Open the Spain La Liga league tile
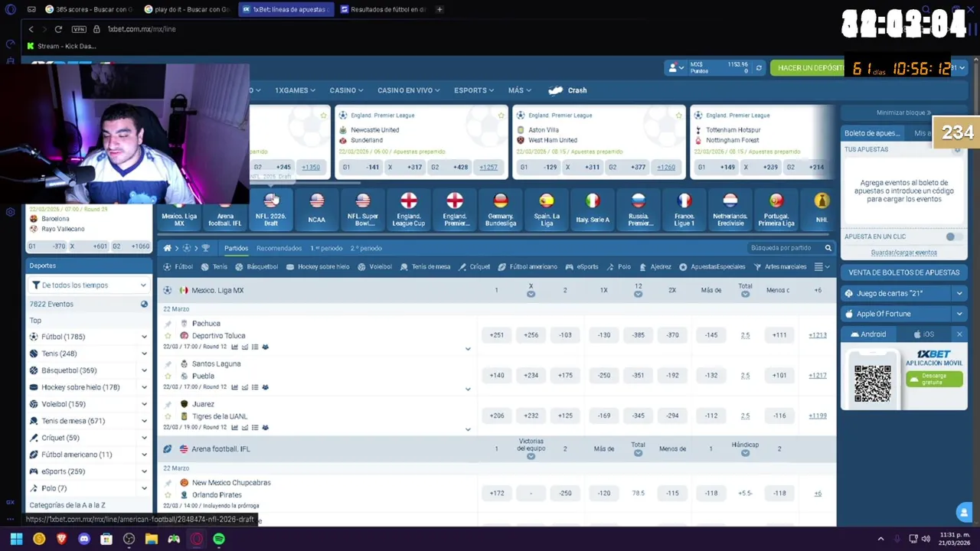Image resolution: width=980 pixels, height=551 pixels. click(x=546, y=210)
